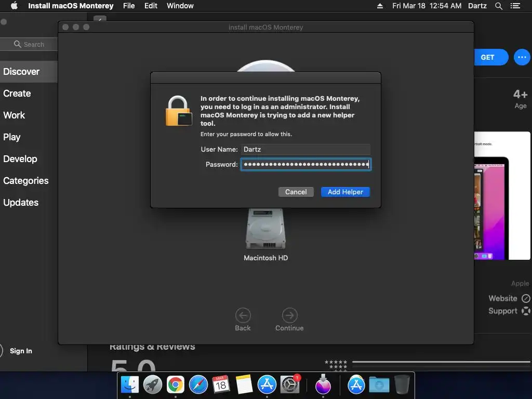Click the Install macOS Monterey Dock icon
Viewport: 532px width, 399px height.
tap(323, 385)
